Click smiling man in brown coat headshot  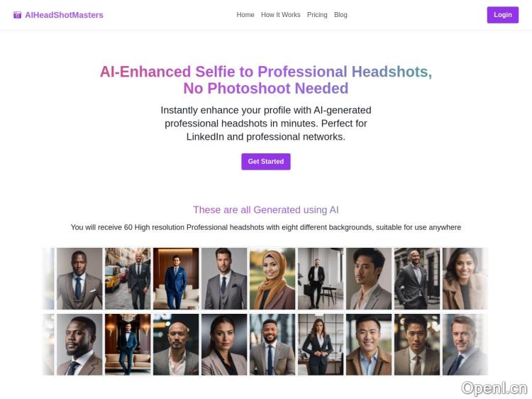[x=369, y=344]
